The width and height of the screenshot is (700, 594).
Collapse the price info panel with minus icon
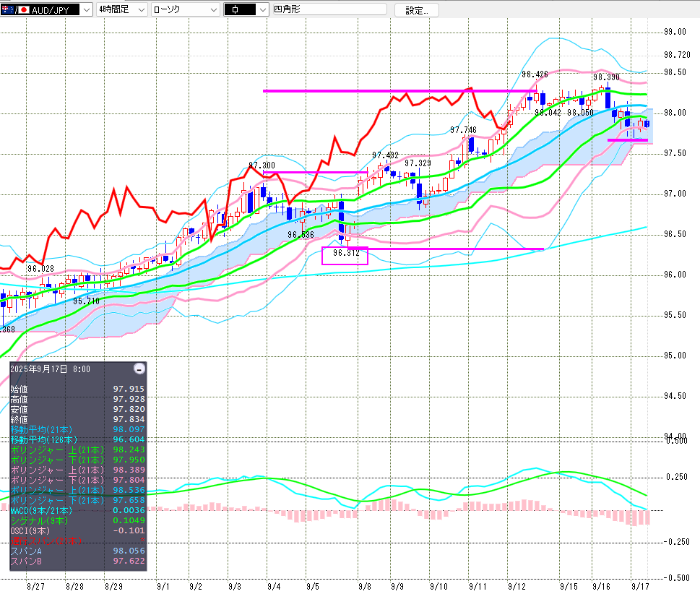pyautogui.click(x=139, y=369)
